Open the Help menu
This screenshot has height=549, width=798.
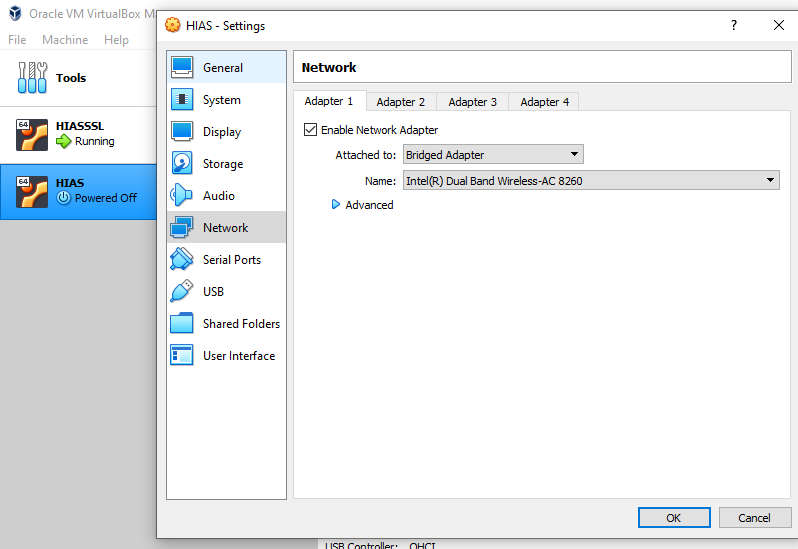point(116,40)
